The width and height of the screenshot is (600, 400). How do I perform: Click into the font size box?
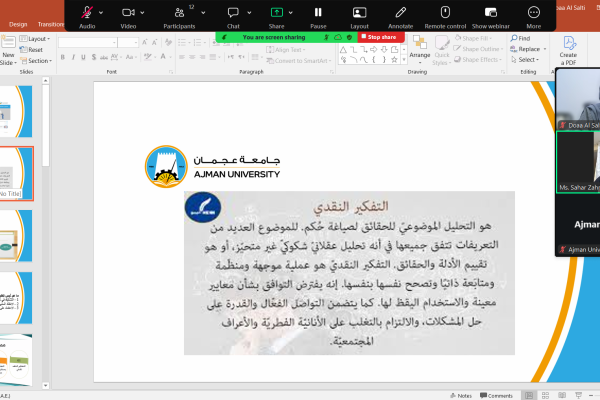click(x=128, y=42)
